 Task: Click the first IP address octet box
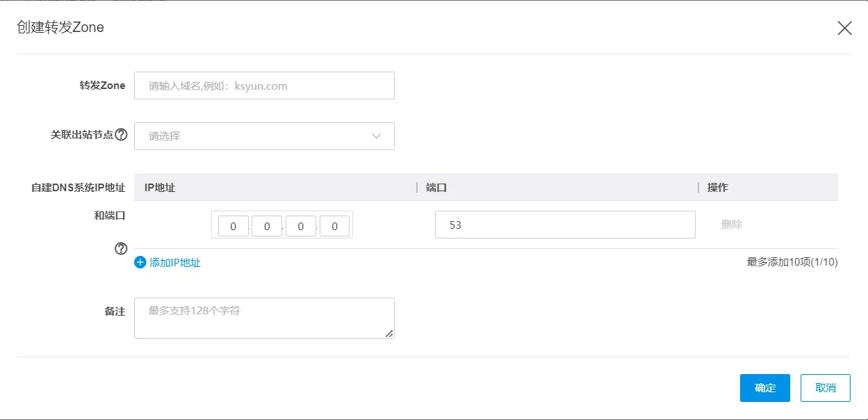[x=234, y=227]
